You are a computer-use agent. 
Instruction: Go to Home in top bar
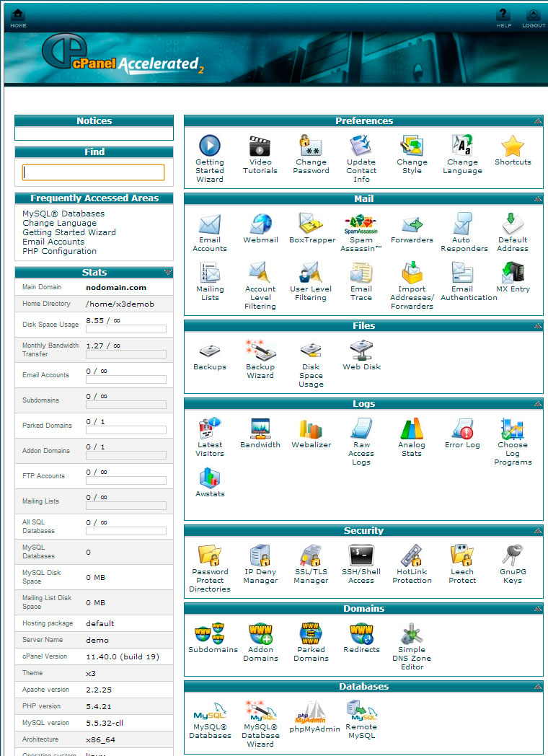(x=18, y=18)
